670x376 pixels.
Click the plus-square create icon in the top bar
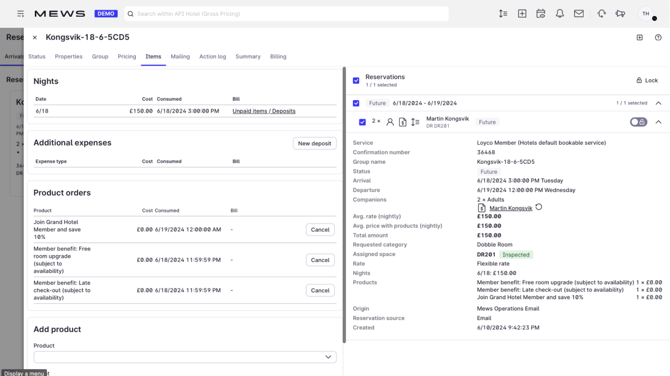pos(522,14)
